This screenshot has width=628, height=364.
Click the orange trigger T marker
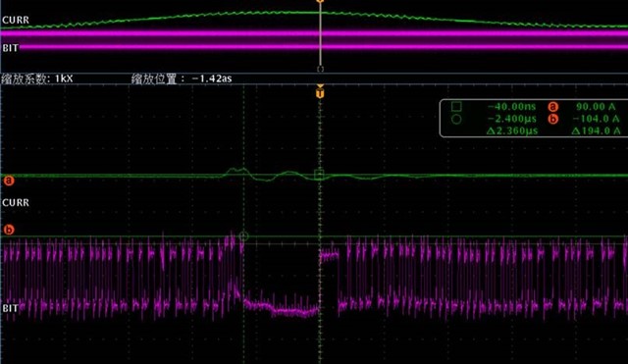(320, 92)
